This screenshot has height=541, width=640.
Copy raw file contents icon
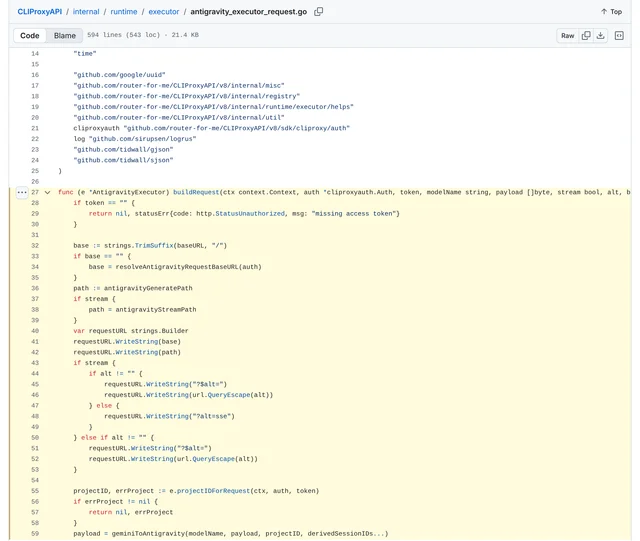[x=586, y=36]
